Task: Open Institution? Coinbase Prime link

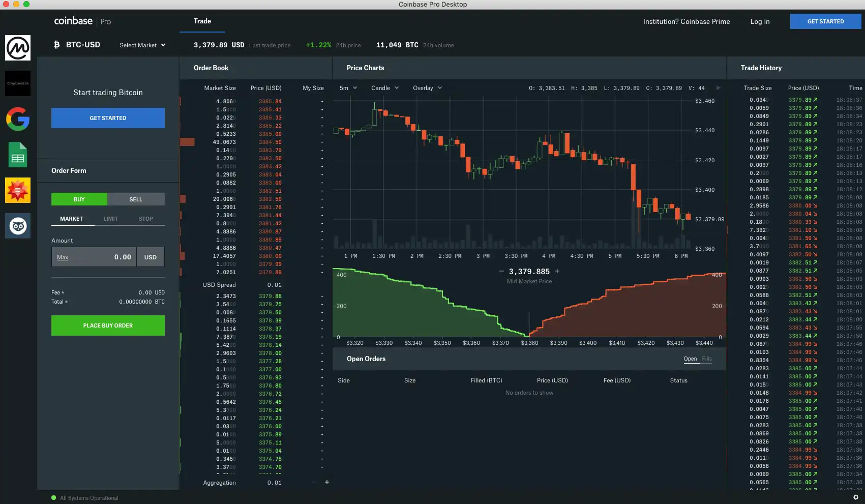Action: 687,21
